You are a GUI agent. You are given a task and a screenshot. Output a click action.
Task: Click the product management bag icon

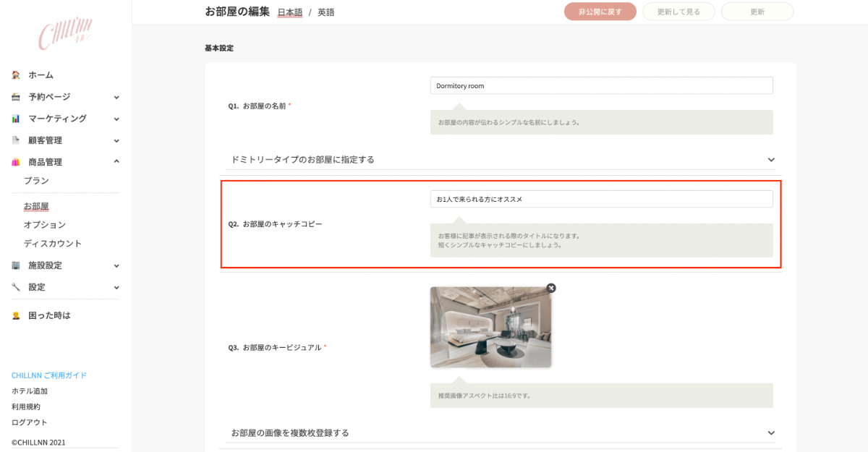pos(16,162)
